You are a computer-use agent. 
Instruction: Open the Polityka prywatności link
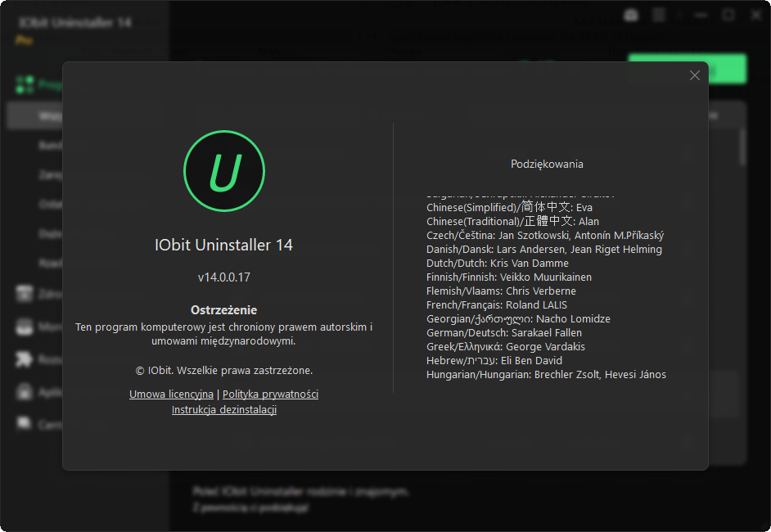click(270, 394)
